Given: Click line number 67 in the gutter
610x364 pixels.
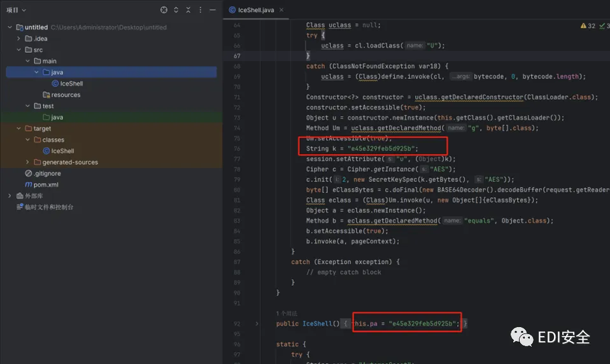Looking at the screenshot, I should point(237,56).
